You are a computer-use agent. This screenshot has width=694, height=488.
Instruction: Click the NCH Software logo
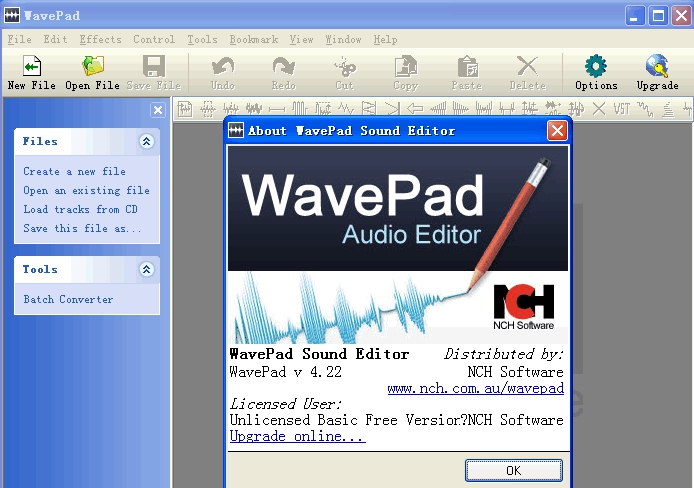[523, 307]
